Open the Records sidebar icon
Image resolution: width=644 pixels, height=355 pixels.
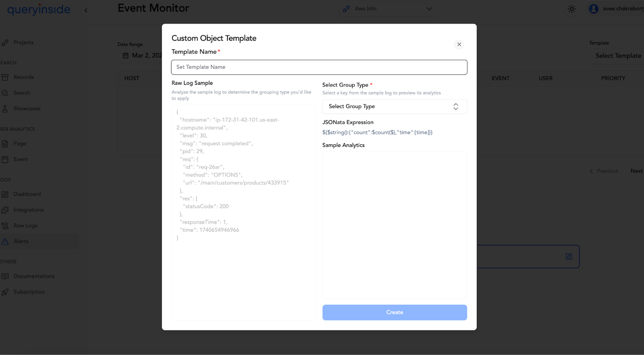tap(5, 77)
